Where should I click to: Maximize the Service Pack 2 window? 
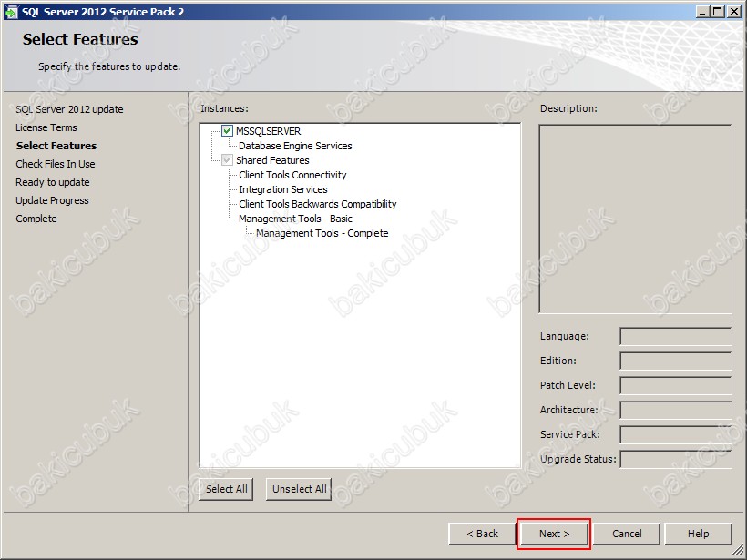tap(717, 12)
